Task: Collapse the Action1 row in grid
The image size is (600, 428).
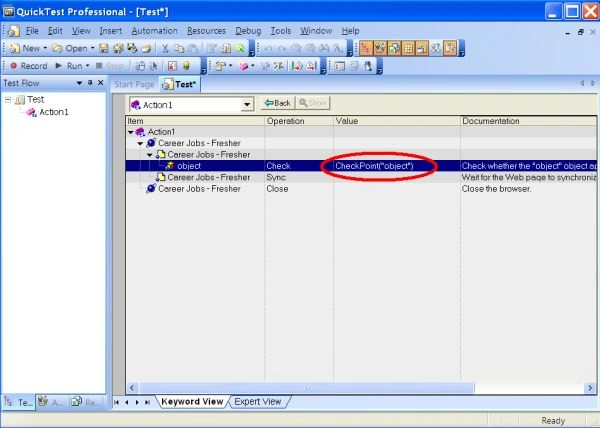Action: point(131,132)
